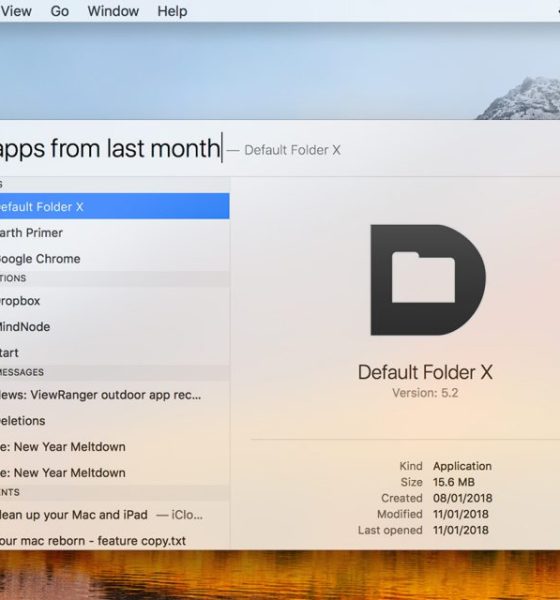Select the Google Chrome result
This screenshot has height=600, width=560.
114,259
